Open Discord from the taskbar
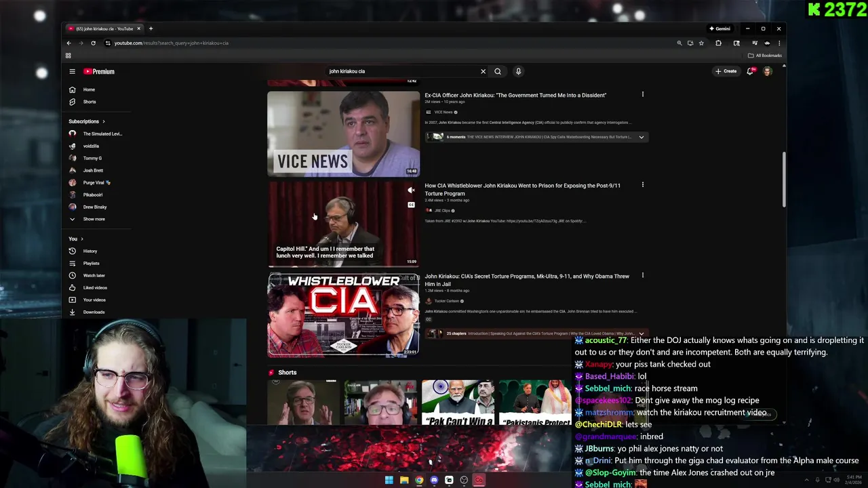This screenshot has width=868, height=488. click(x=434, y=480)
